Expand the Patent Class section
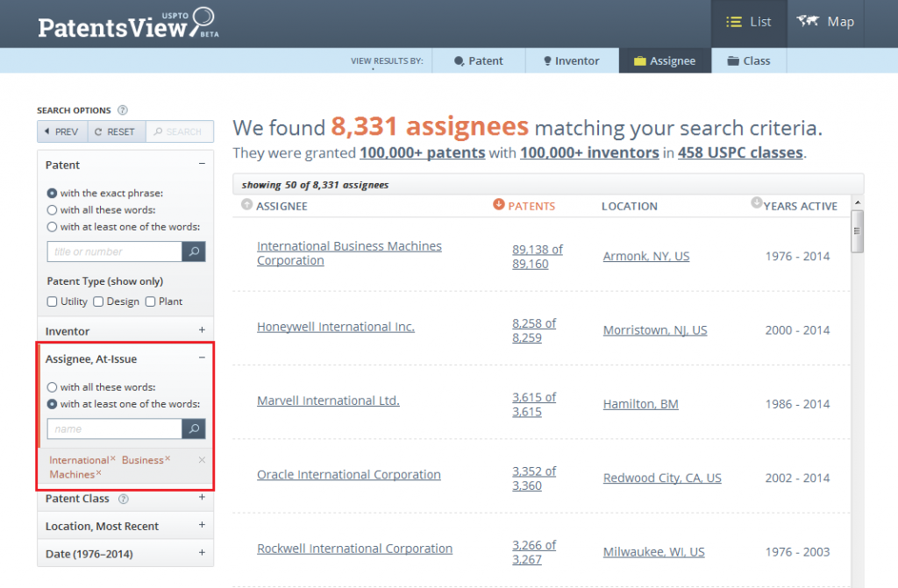 tap(202, 498)
